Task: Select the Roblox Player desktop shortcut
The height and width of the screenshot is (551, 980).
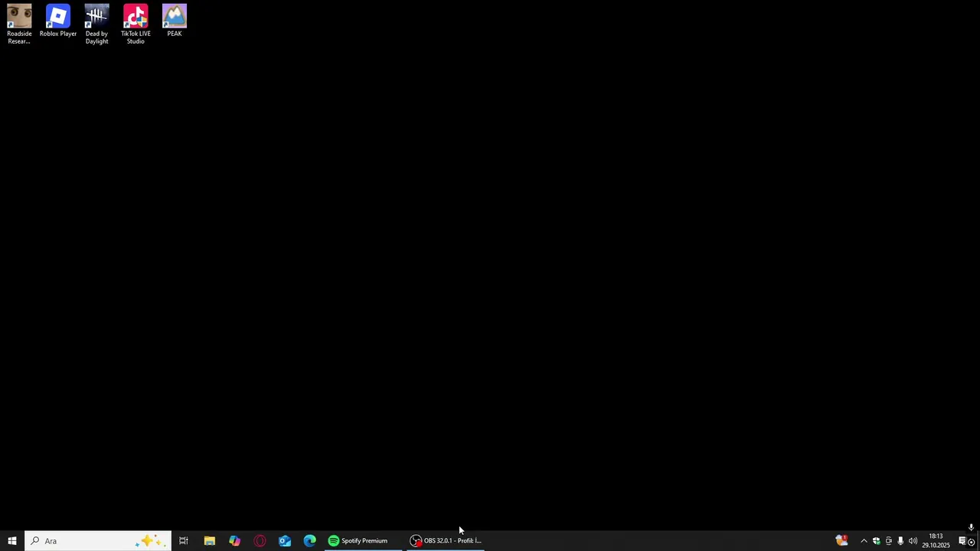Action: [58, 21]
